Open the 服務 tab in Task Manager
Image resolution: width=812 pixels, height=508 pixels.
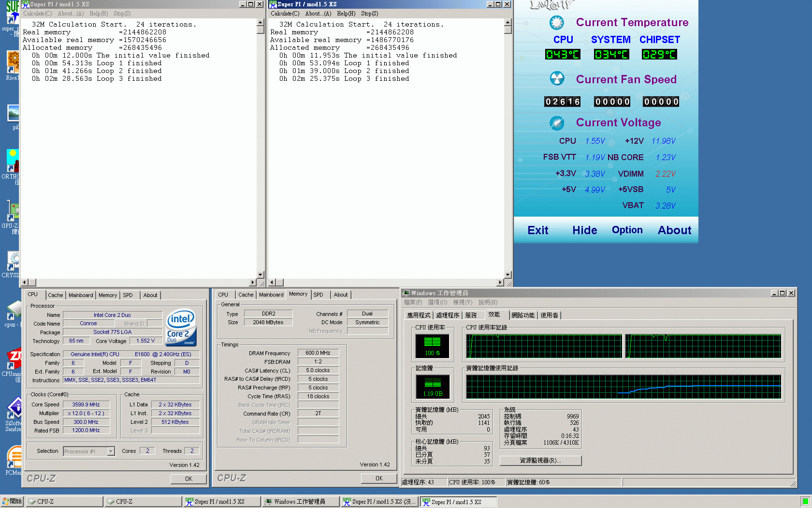click(471, 315)
